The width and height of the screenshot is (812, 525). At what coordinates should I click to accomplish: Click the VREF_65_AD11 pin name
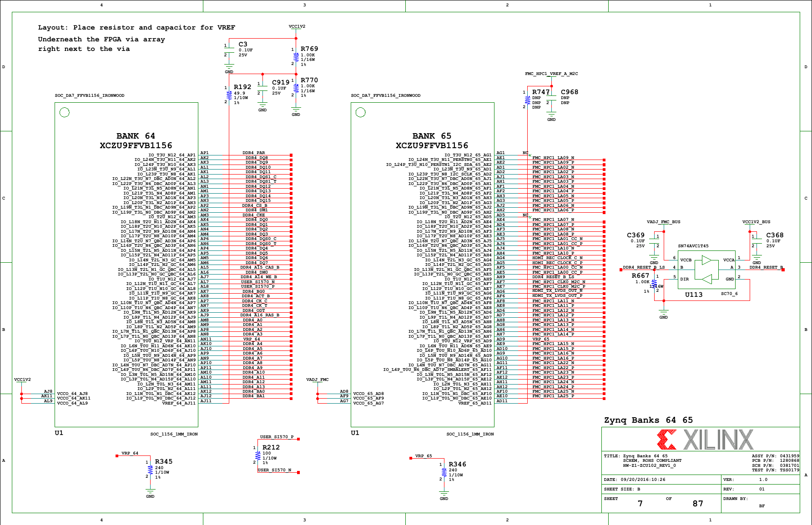click(x=475, y=404)
